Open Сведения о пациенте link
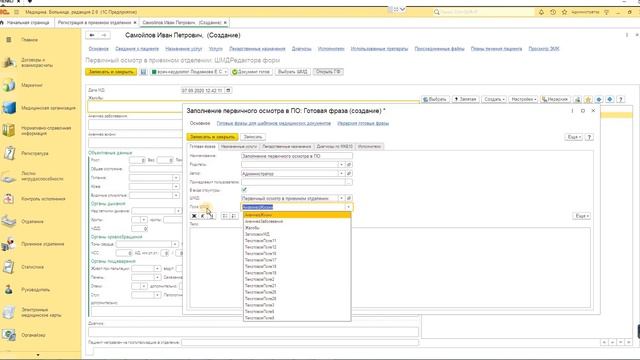Viewport: 640px width, 360px height. point(137,49)
